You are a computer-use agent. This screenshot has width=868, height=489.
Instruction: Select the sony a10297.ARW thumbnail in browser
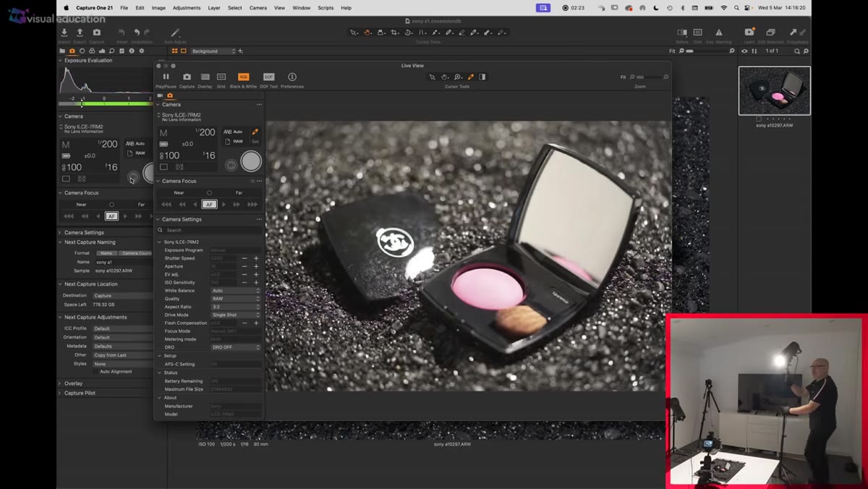tap(775, 91)
